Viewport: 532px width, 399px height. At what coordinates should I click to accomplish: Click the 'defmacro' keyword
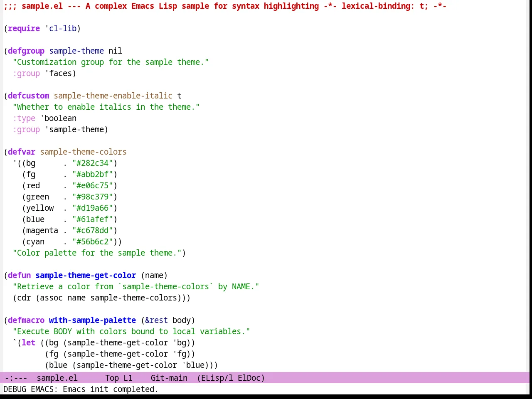pos(26,320)
